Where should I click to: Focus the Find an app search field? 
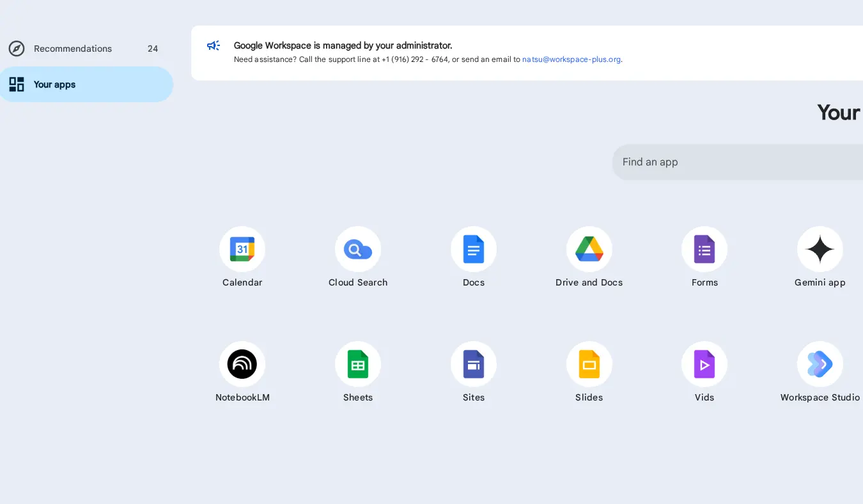[x=738, y=162]
